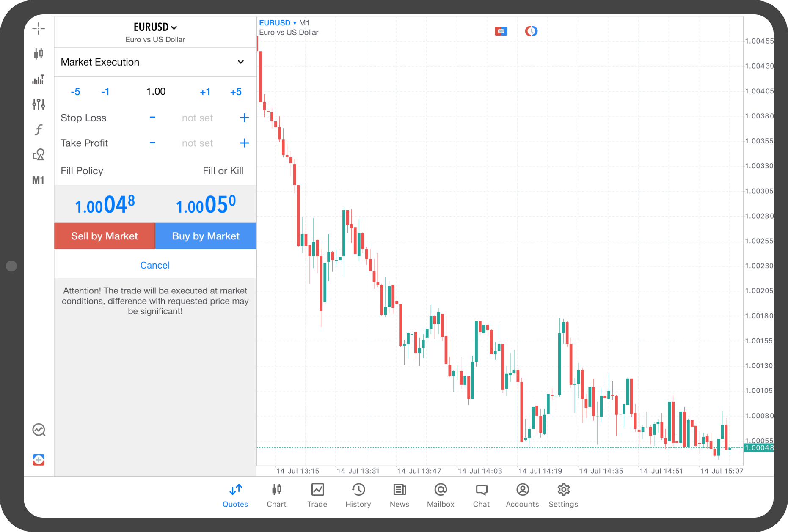Expand the EURUSD symbol dropdown
The width and height of the screenshot is (788, 532).
[x=155, y=27]
